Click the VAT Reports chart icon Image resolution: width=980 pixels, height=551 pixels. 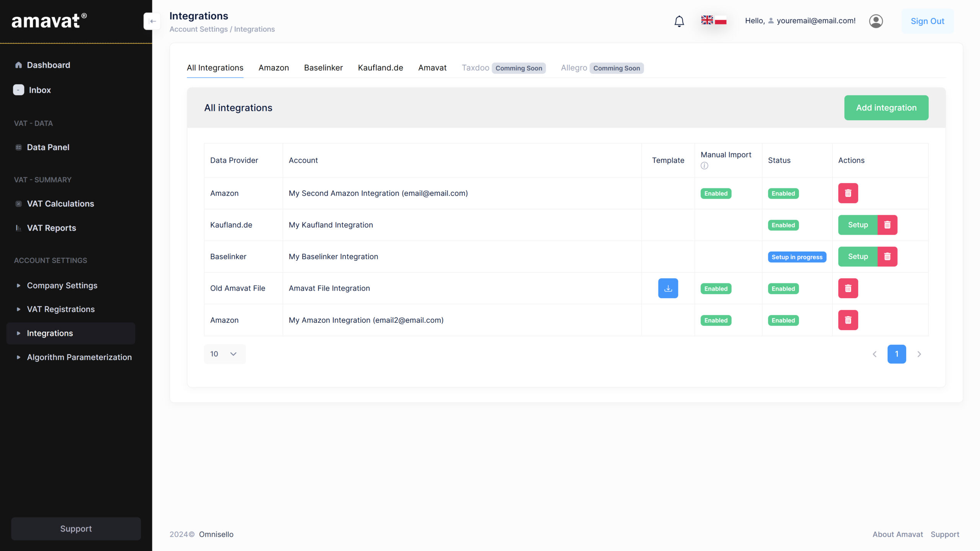(x=18, y=228)
